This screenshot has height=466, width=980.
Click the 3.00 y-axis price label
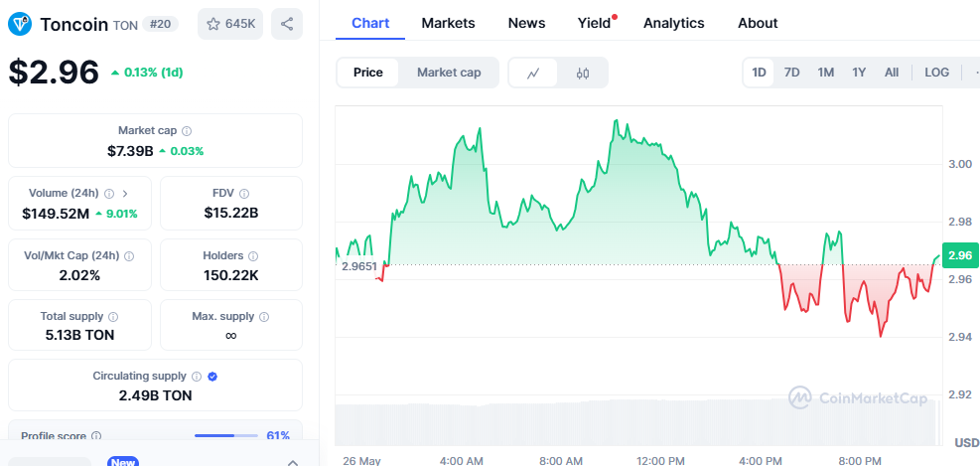[960, 164]
